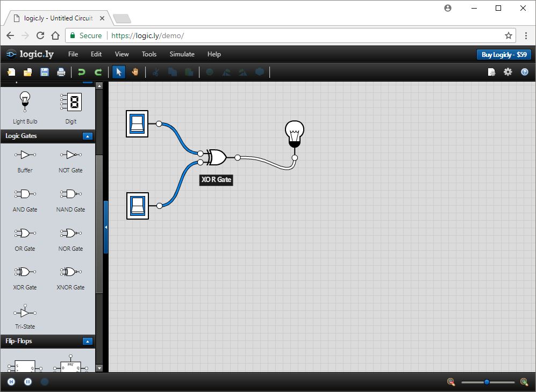Click the zoom slider handle
Screen dimensions: 536x392
coord(487,382)
